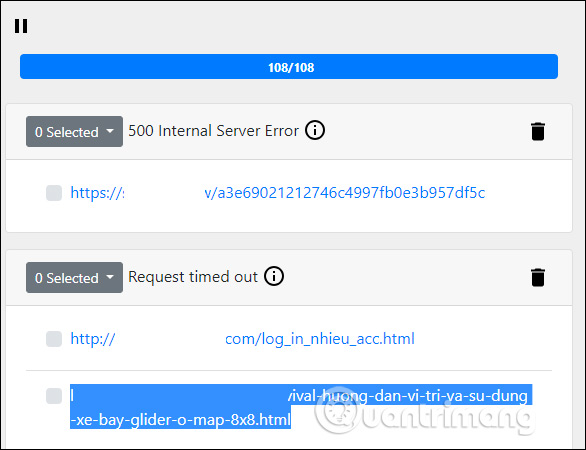Open 0 Selected dropdown for timed out group
This screenshot has width=586, height=450.
(74, 278)
